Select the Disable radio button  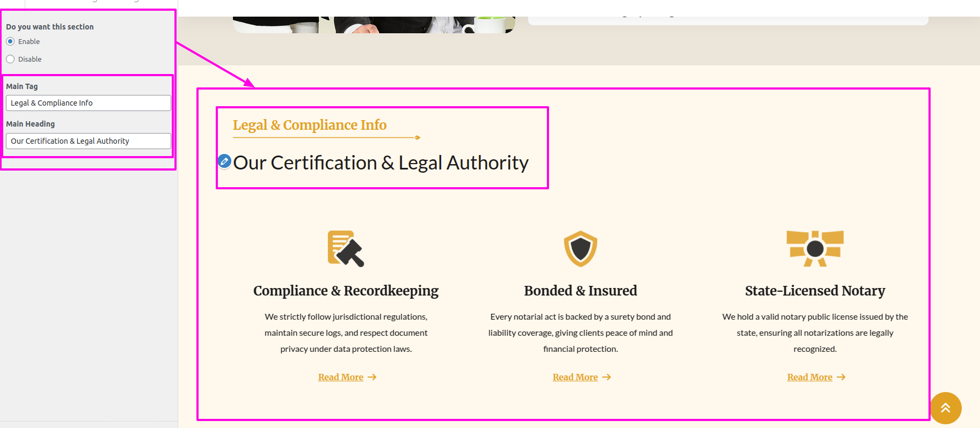coord(10,59)
